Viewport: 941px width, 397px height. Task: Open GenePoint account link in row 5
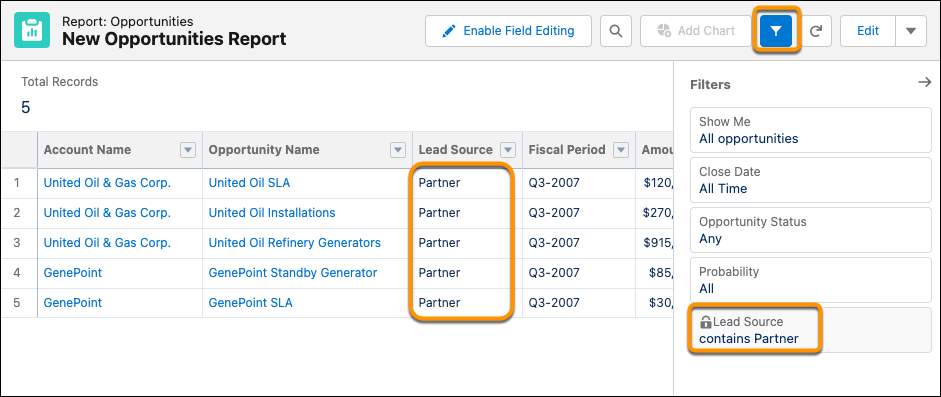click(73, 303)
